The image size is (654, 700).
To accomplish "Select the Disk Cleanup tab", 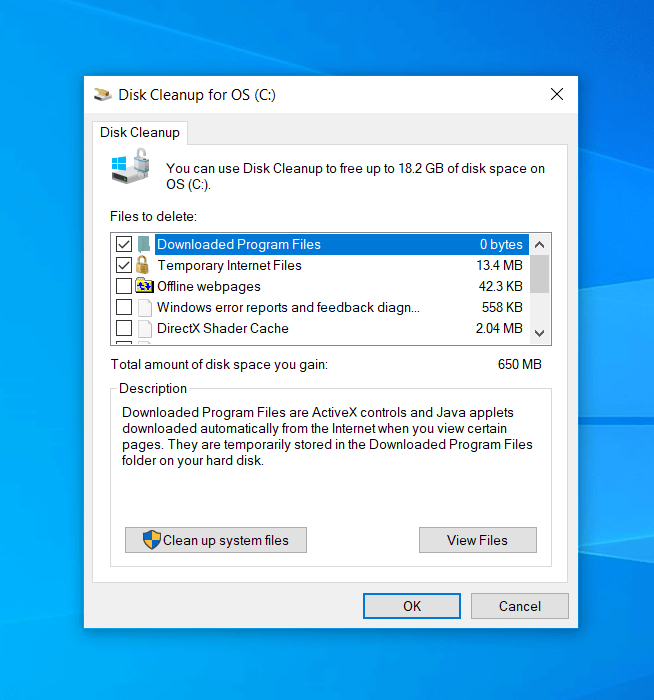I will pos(140,132).
